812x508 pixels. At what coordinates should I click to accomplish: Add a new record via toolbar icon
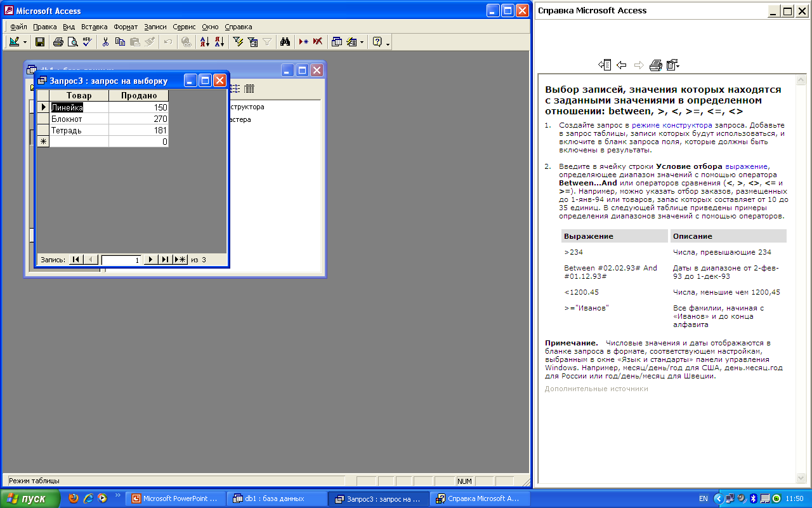pyautogui.click(x=304, y=42)
